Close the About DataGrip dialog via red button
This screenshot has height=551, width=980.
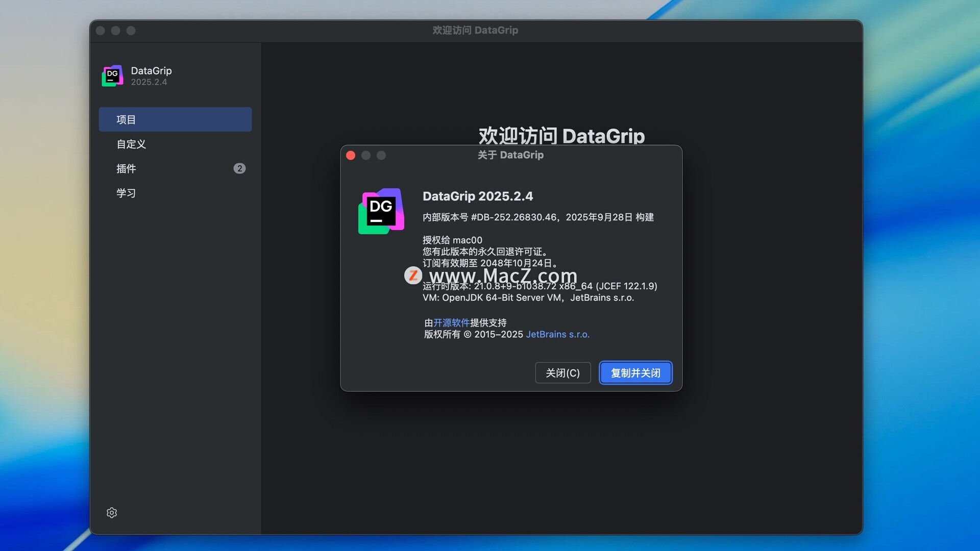point(351,155)
